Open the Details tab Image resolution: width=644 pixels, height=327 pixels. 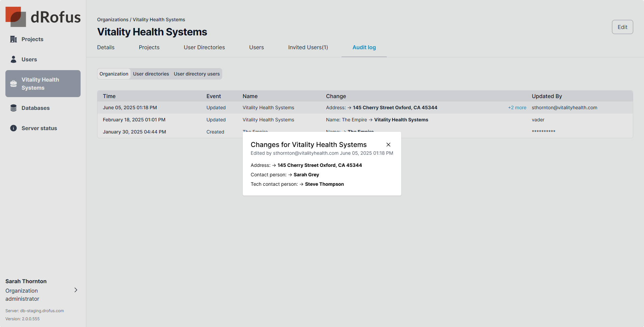click(106, 48)
